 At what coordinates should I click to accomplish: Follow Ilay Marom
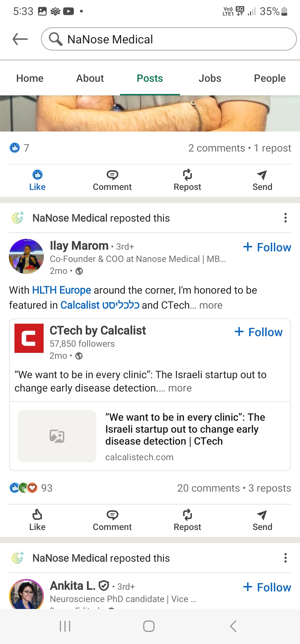[267, 247]
